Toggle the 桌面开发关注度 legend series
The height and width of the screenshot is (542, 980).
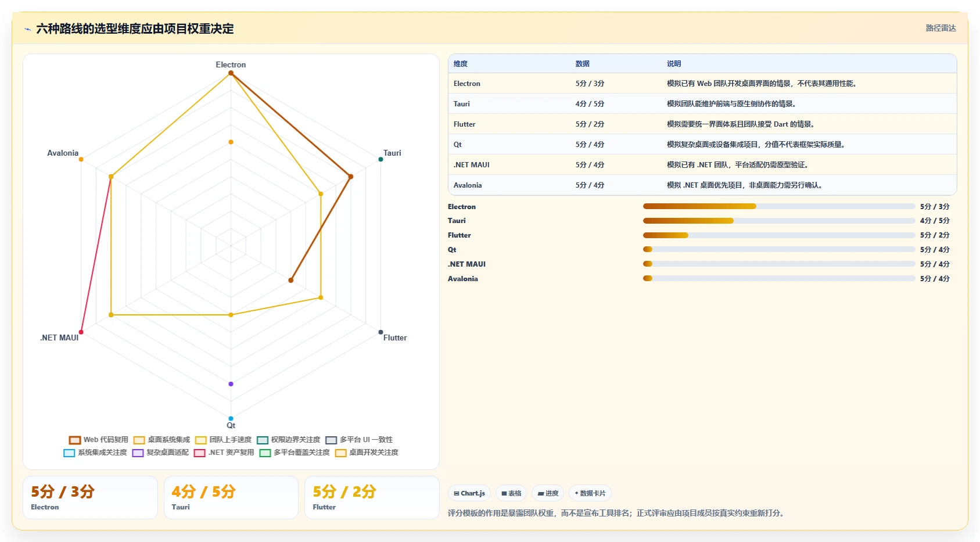coord(367,453)
